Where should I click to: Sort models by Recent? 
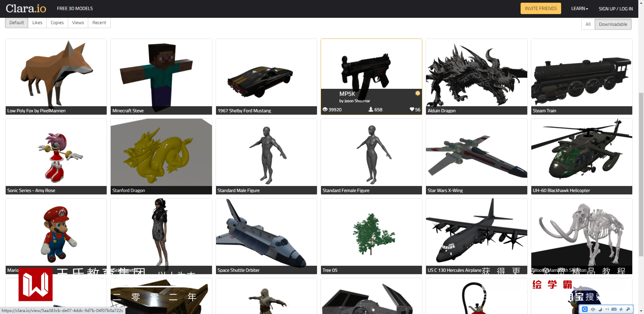click(99, 23)
